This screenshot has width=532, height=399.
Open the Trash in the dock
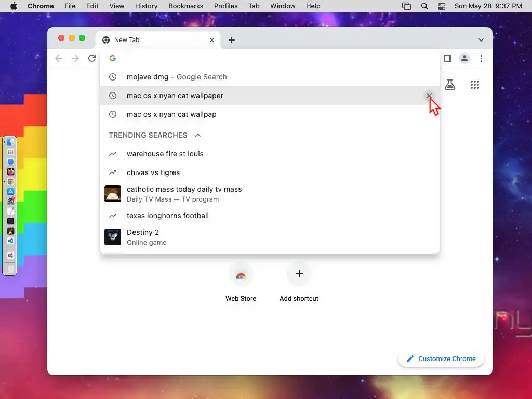pos(10,269)
